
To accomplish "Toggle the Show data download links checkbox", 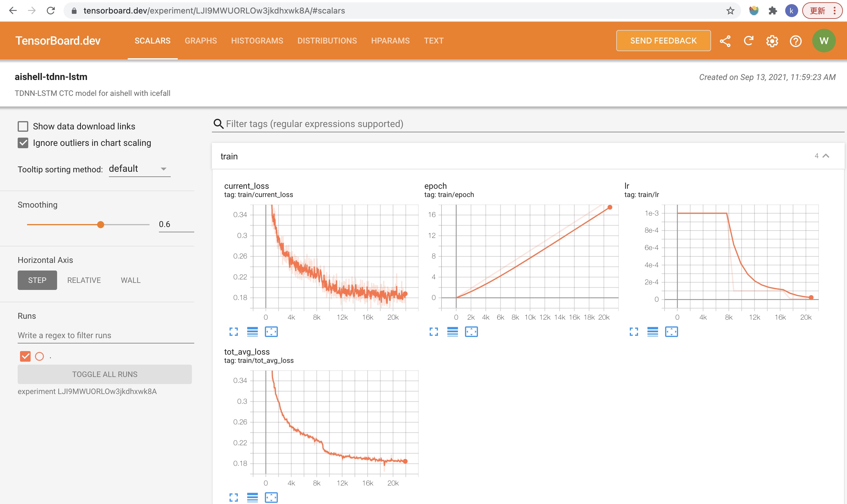I will coord(23,126).
